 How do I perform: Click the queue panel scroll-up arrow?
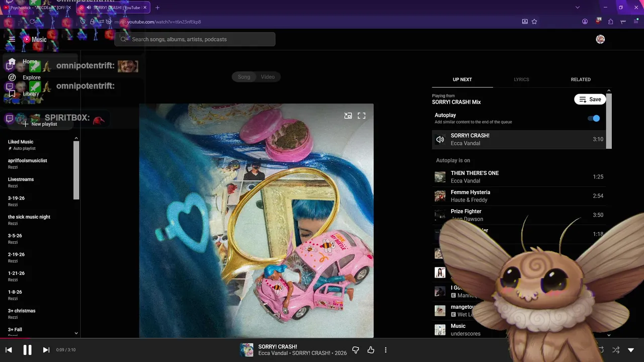(609, 91)
